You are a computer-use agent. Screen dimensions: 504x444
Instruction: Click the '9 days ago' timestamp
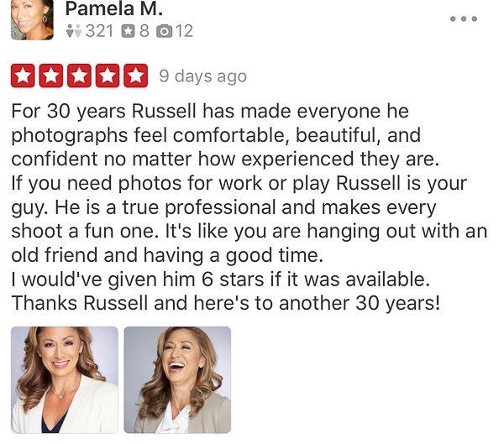pyautogui.click(x=202, y=76)
